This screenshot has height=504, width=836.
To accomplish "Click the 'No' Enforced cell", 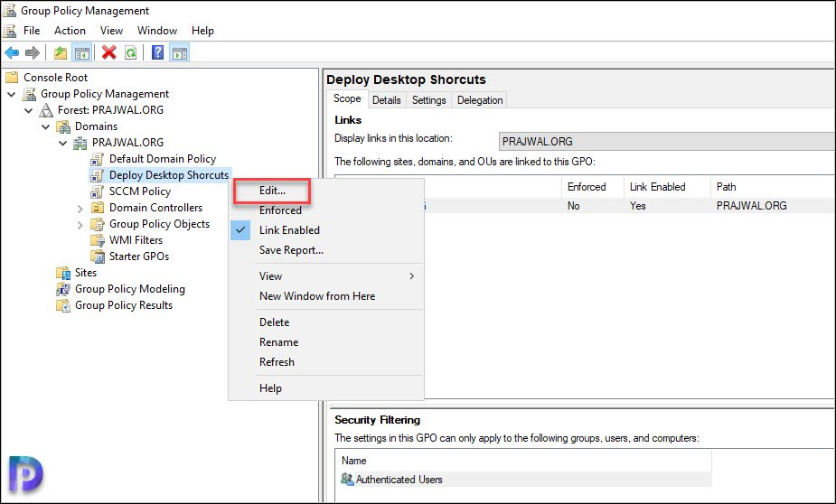I will 573,206.
